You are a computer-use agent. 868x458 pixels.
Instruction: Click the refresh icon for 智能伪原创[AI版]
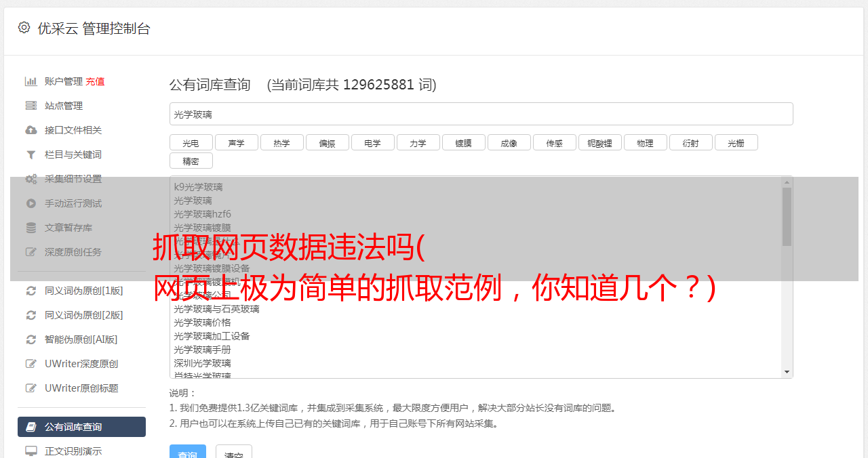[31, 339]
